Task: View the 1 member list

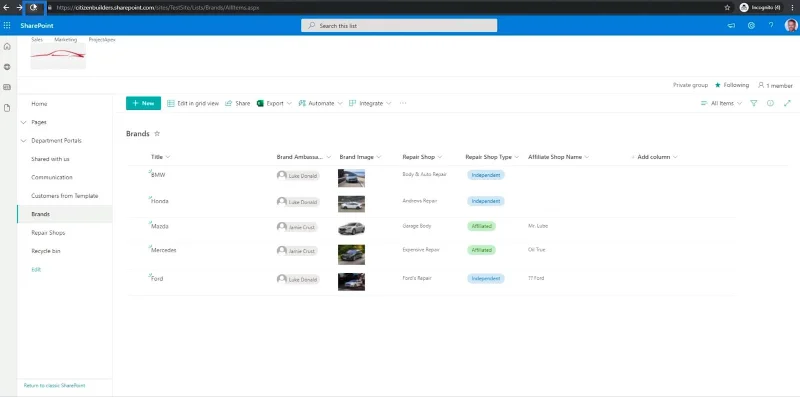Action: coord(775,85)
